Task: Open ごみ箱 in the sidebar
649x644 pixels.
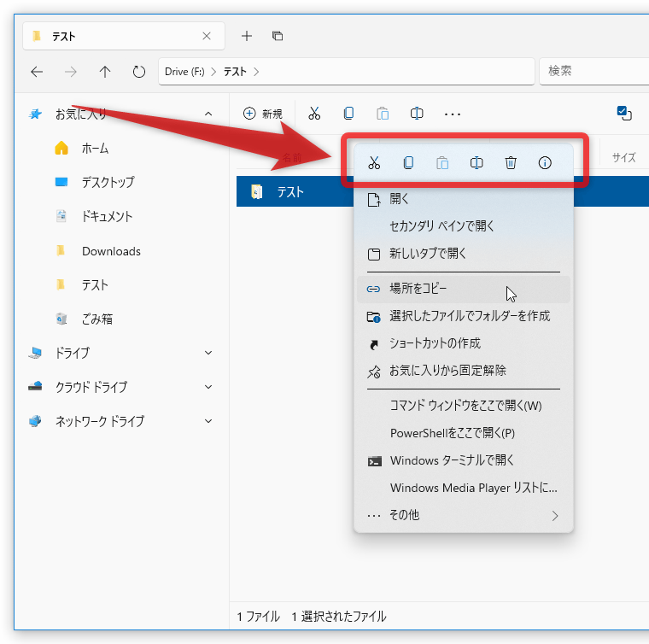Action: click(x=97, y=319)
